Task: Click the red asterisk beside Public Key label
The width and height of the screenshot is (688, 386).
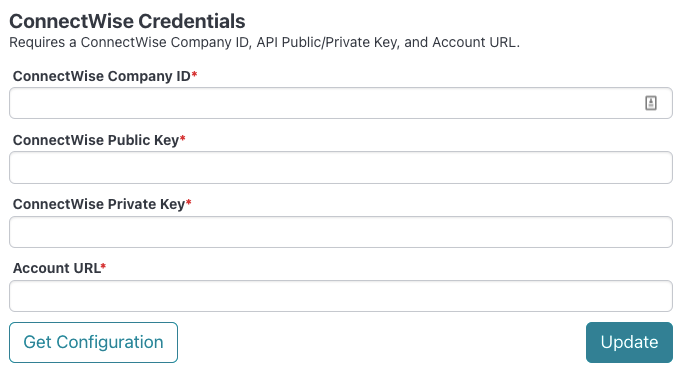Action: [183, 138]
